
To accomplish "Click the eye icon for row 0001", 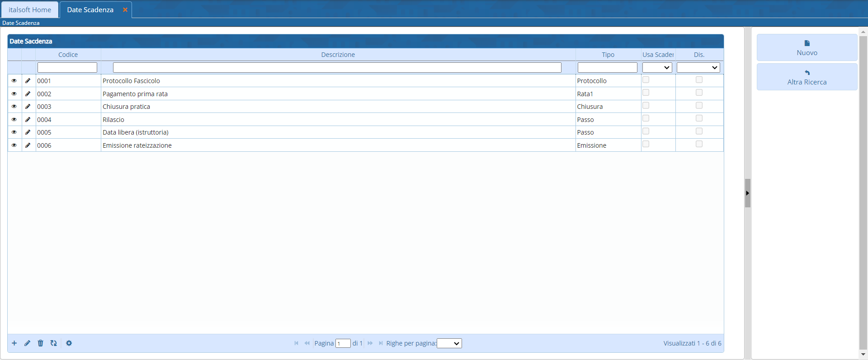I will pyautogui.click(x=14, y=81).
